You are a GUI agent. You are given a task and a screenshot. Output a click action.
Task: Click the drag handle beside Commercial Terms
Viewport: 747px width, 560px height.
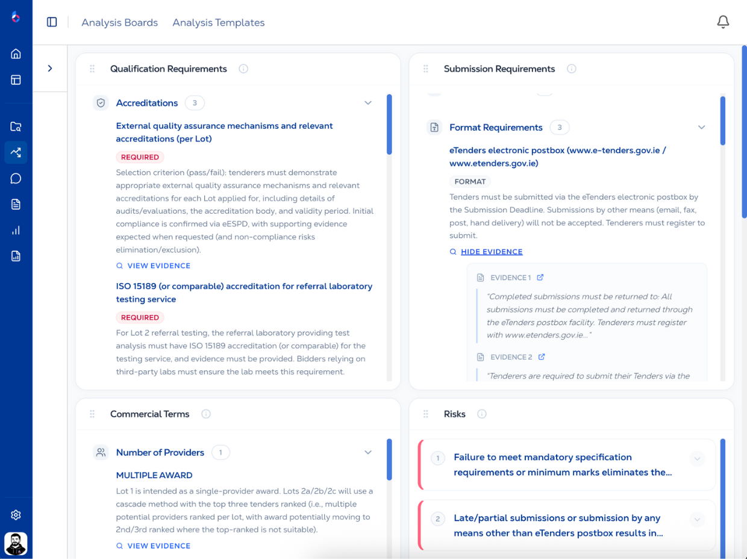point(92,414)
